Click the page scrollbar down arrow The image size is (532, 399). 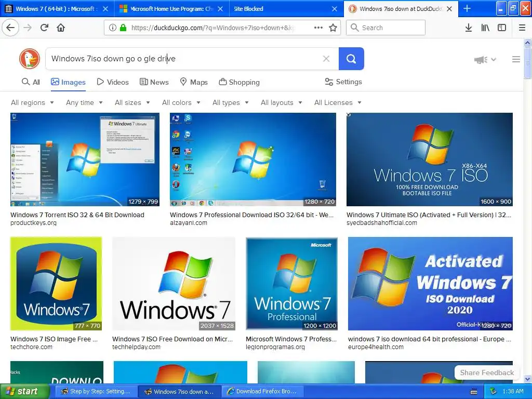tap(528, 379)
